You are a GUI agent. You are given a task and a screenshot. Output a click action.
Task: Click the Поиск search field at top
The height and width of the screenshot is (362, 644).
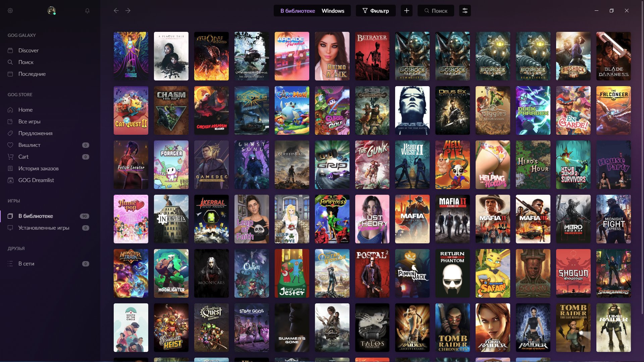click(436, 11)
